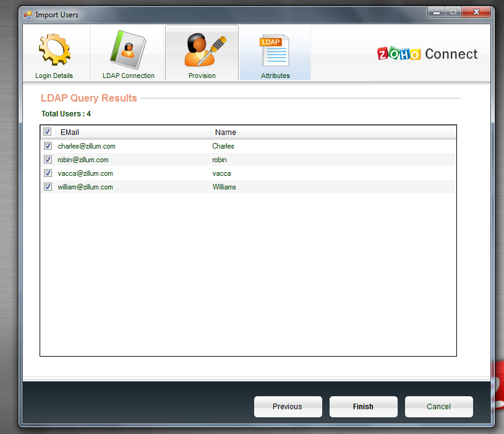Uncheck charles@zillum.com checkbox
The height and width of the screenshot is (434, 504).
tap(48, 145)
